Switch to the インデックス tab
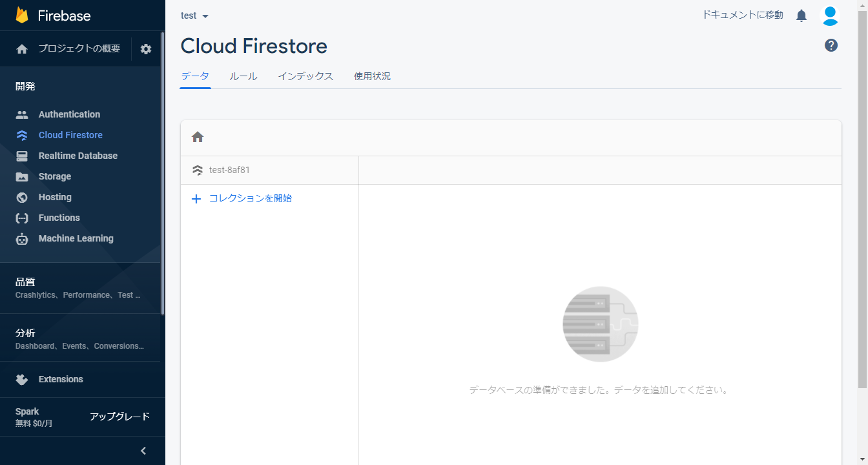 (305, 76)
